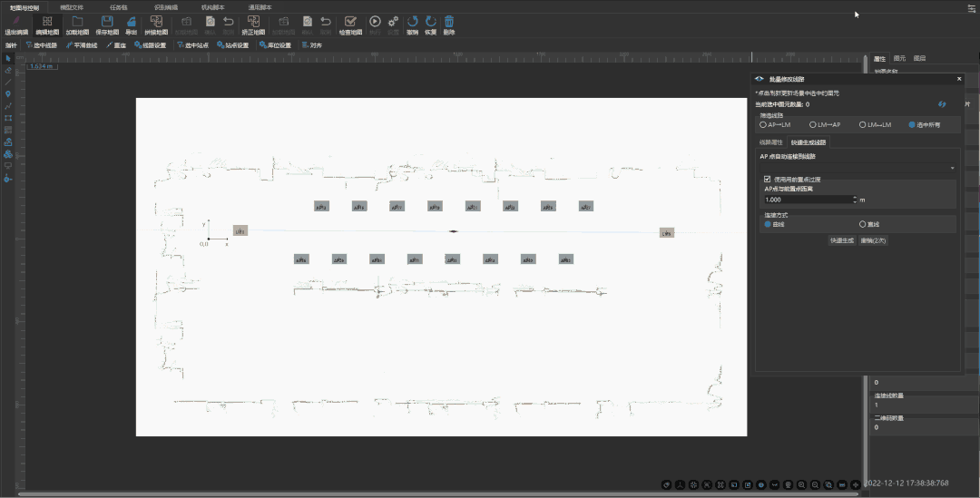Select the pointer arrow tool in left sidebar
This screenshot has height=498, width=980.
[x=8, y=58]
